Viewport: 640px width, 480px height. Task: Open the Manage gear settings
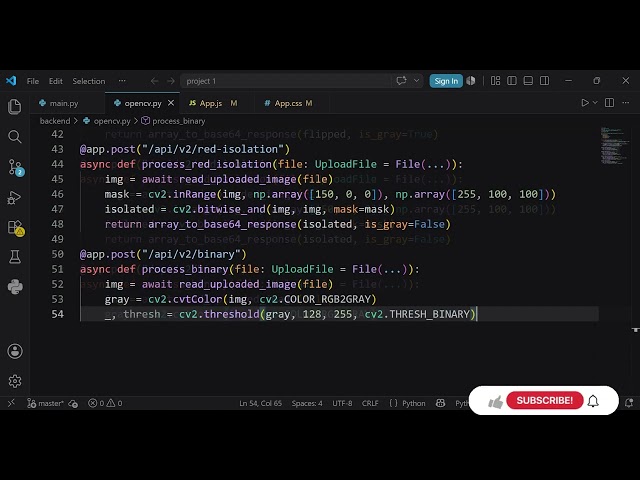[x=15, y=381]
